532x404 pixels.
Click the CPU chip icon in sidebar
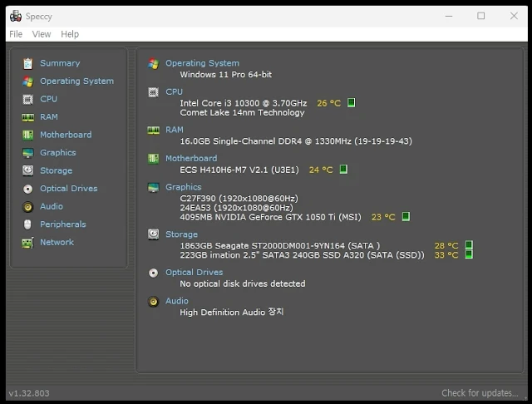coord(27,100)
